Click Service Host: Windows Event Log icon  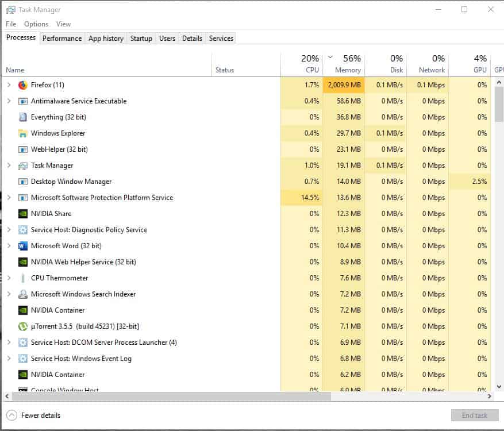23,359
